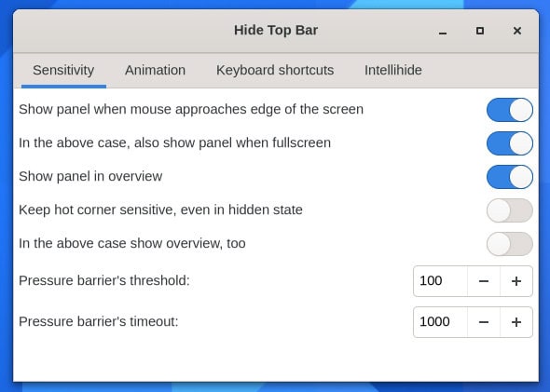Click the timeout value field showing 1000
Viewport: 550px width, 392px height.
(x=440, y=322)
